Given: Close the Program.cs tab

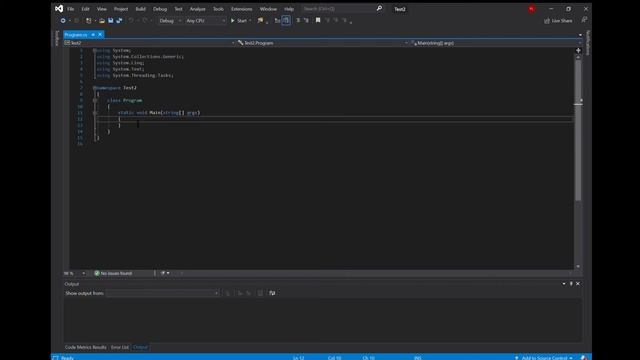Looking at the screenshot, I should (x=100, y=35).
